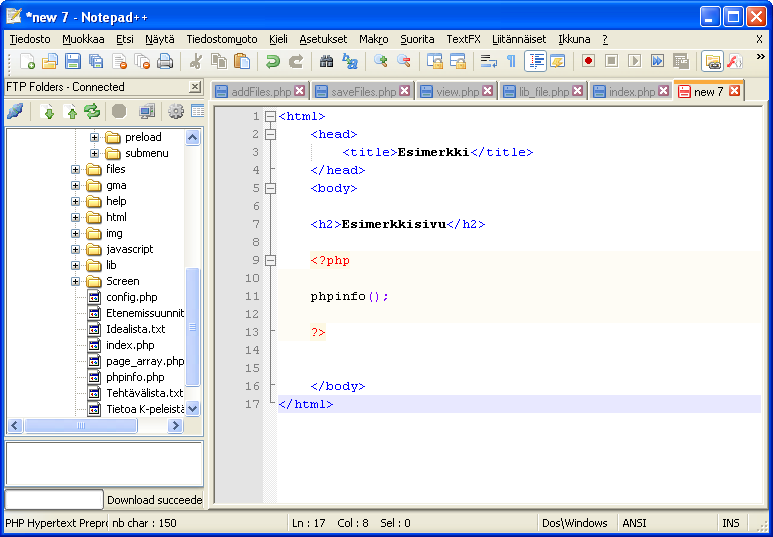Collapse the php block fold marker

[270, 260]
